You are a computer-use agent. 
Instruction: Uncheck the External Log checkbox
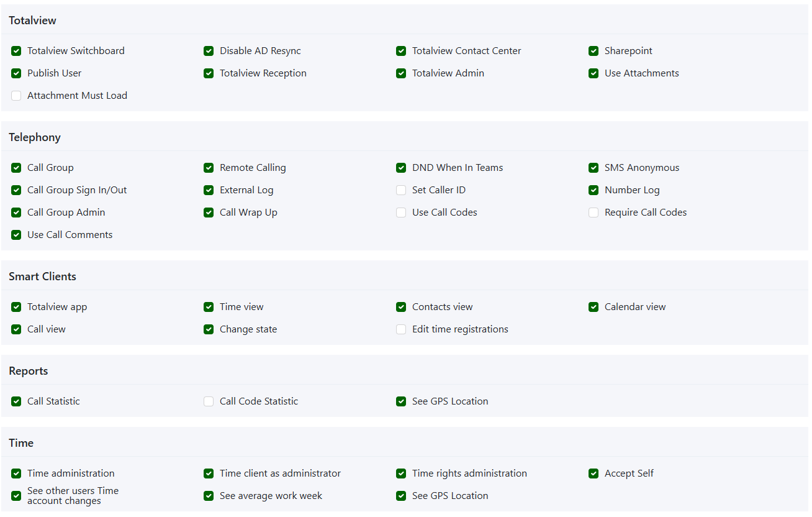209,190
